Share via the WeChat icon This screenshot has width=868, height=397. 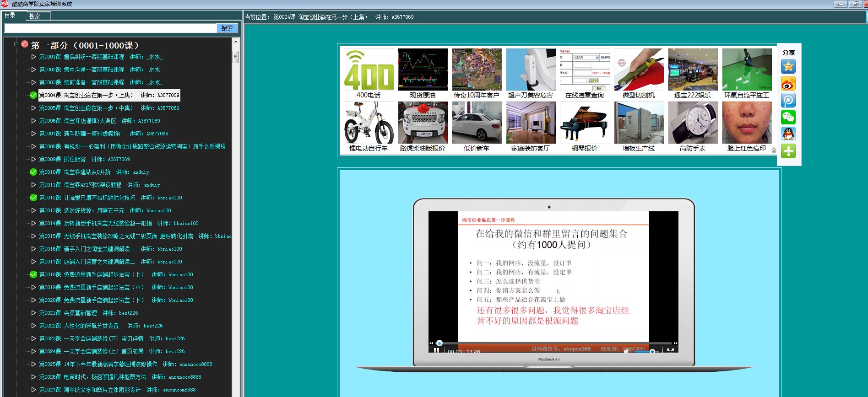click(788, 118)
